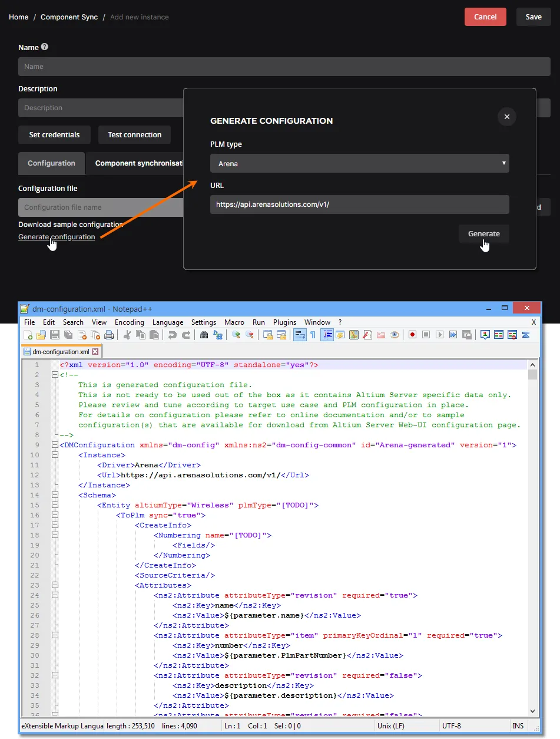
Task: Click Save All icon in Notepad++ toolbar
Action: click(x=68, y=335)
